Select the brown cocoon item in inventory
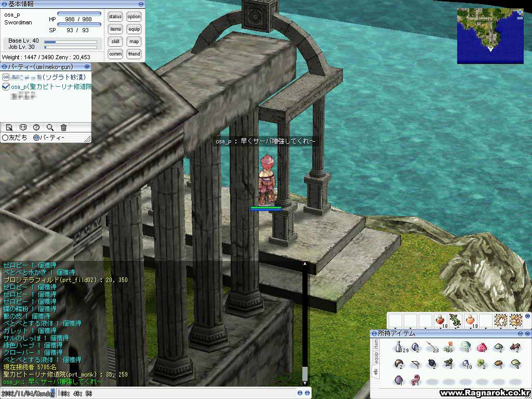532x399 pixels. coord(498,364)
